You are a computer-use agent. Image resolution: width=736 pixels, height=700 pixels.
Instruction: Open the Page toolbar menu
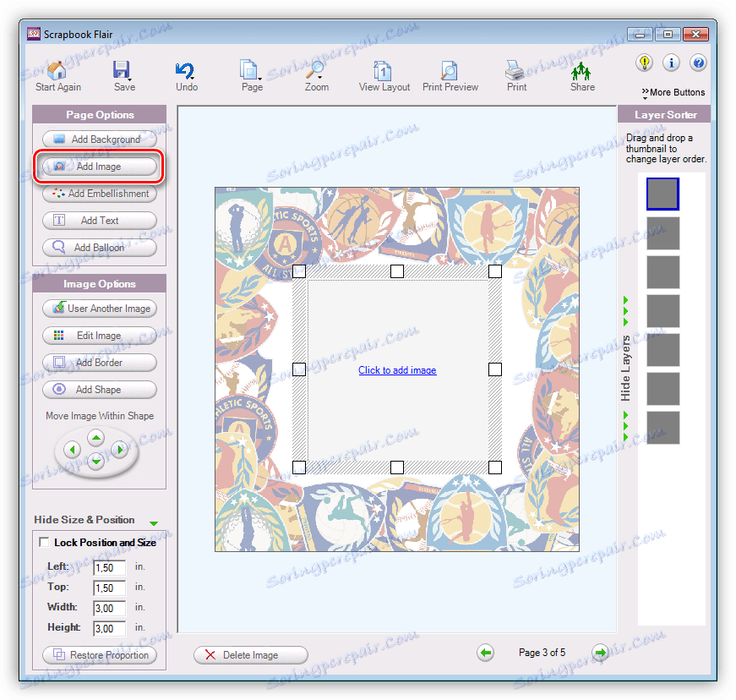tap(249, 70)
